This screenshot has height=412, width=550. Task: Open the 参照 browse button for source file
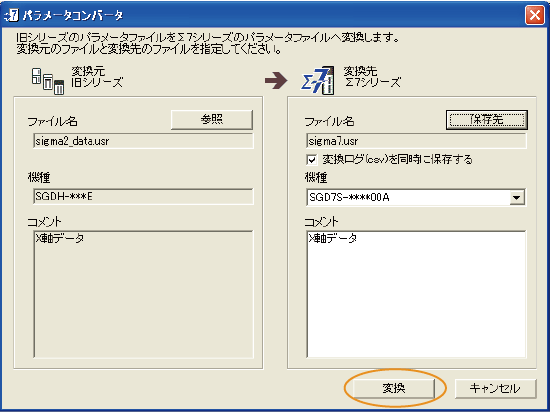coord(212,120)
